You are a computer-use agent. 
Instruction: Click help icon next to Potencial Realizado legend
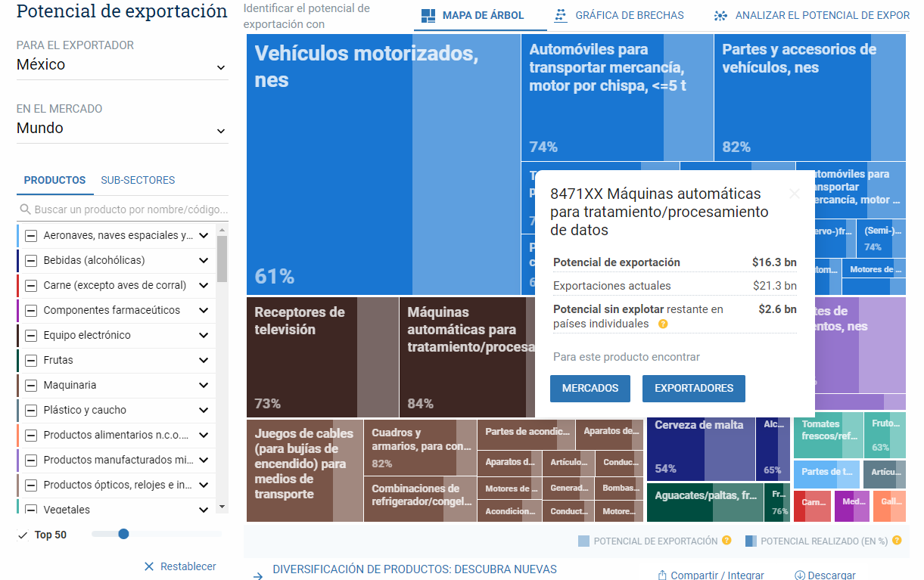click(x=897, y=541)
